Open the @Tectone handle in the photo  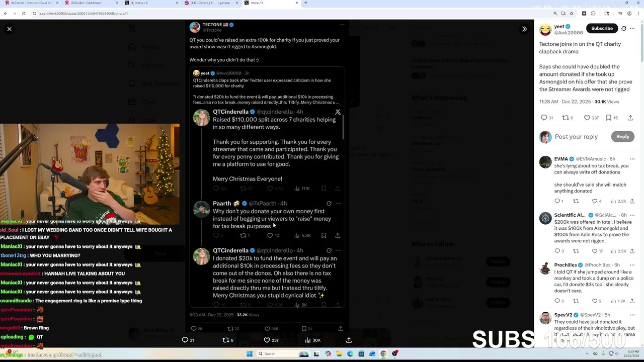[212, 30]
